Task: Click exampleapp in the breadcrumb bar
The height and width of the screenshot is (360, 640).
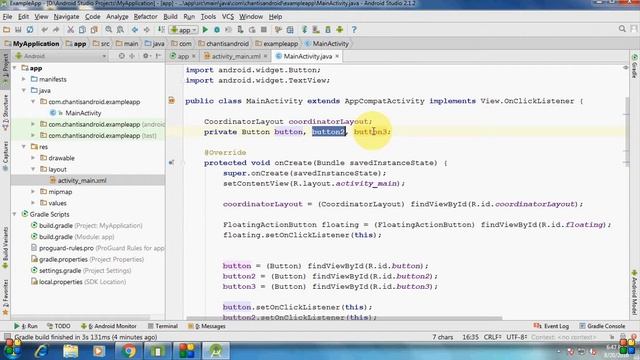Action: pos(280,43)
